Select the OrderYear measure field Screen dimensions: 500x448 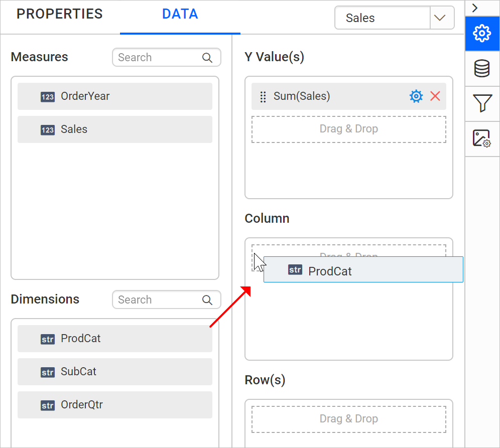click(x=115, y=96)
